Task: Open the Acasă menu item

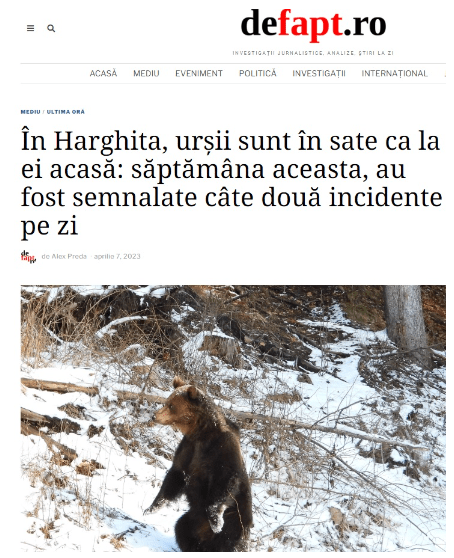Action: [x=103, y=73]
